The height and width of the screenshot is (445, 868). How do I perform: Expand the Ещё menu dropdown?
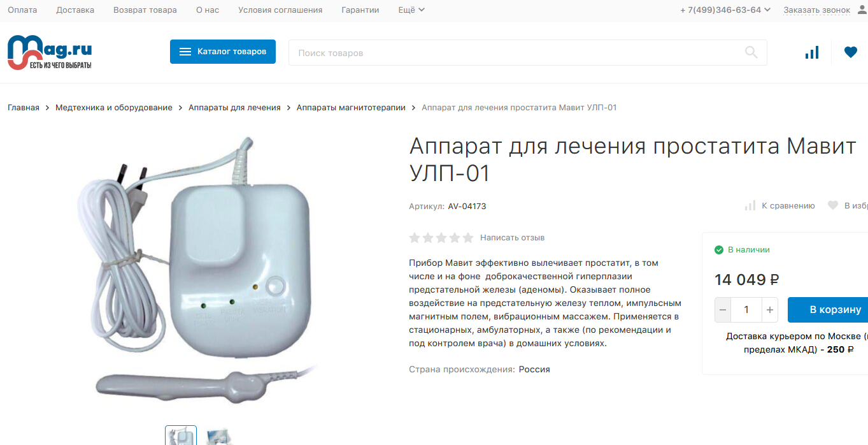(x=411, y=10)
